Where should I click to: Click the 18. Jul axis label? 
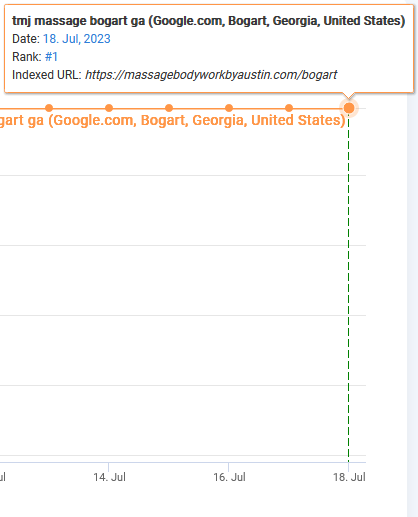tap(349, 477)
